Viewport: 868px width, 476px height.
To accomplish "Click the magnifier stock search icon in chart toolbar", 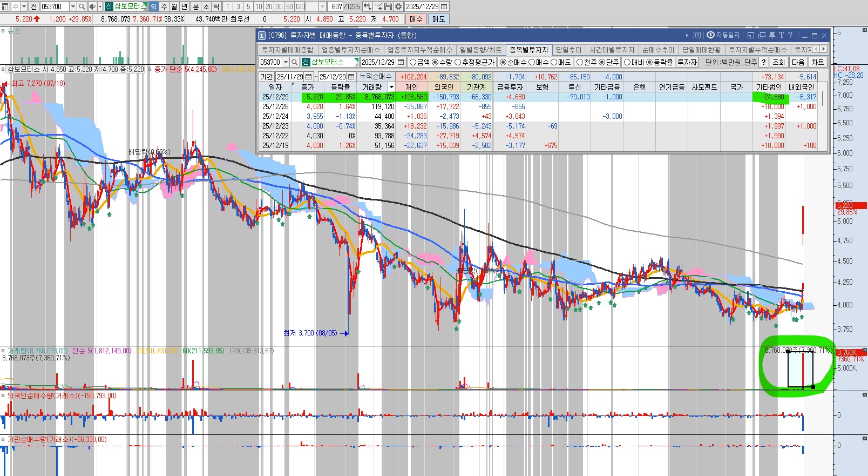I will click(x=82, y=6).
